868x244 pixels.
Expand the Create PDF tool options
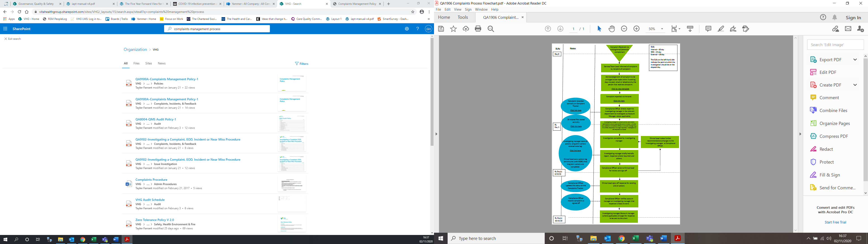[x=855, y=85]
